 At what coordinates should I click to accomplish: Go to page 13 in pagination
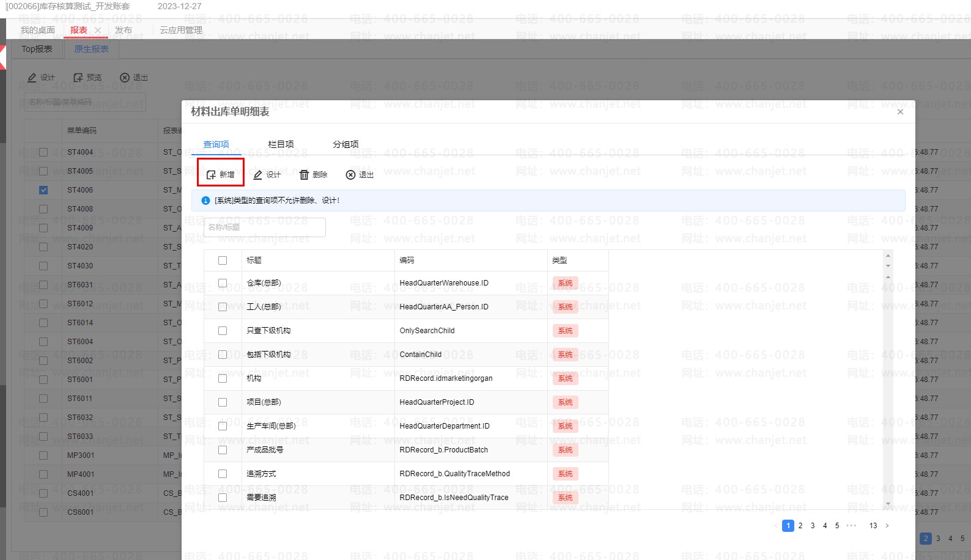[873, 526]
